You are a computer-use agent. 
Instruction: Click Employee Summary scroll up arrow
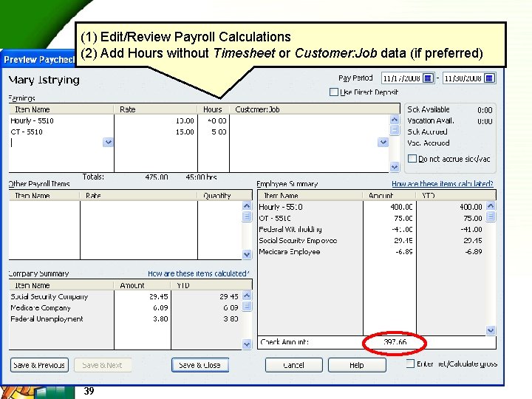[491, 205]
